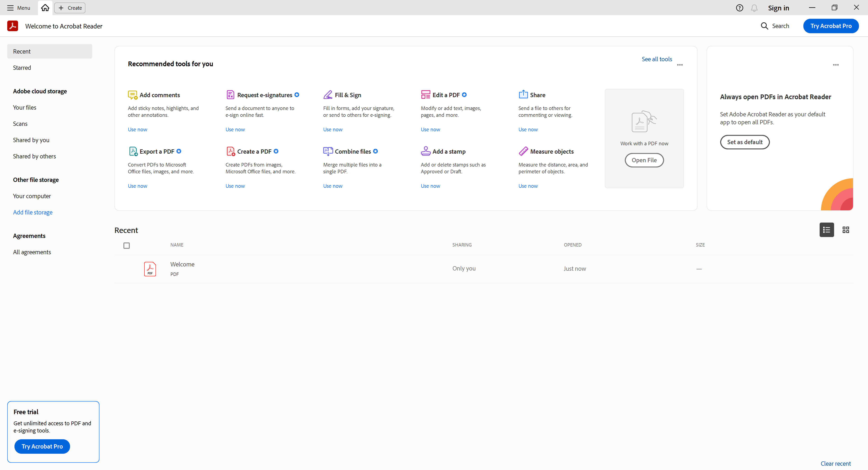Click the Search field in header
The image size is (868, 470).
[x=775, y=26]
